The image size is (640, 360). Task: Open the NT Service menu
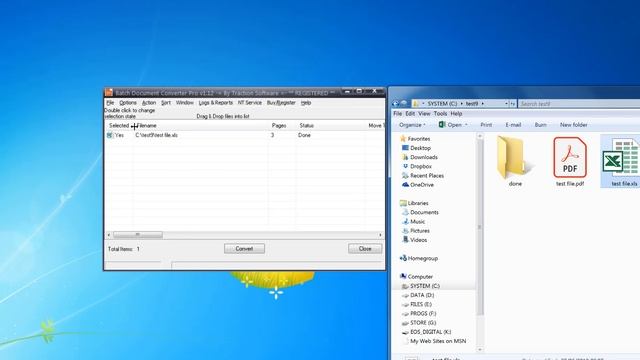point(250,103)
